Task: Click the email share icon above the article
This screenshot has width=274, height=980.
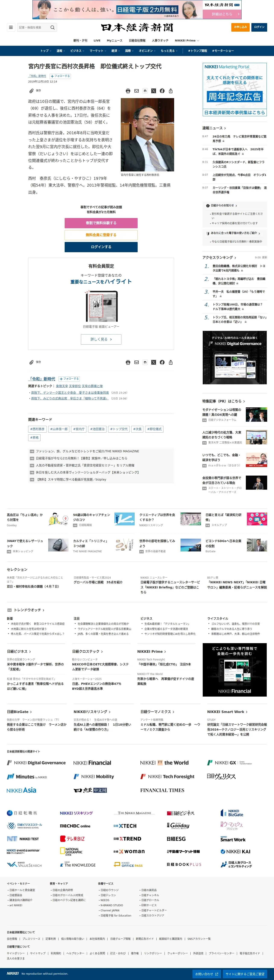Action: [136, 91]
